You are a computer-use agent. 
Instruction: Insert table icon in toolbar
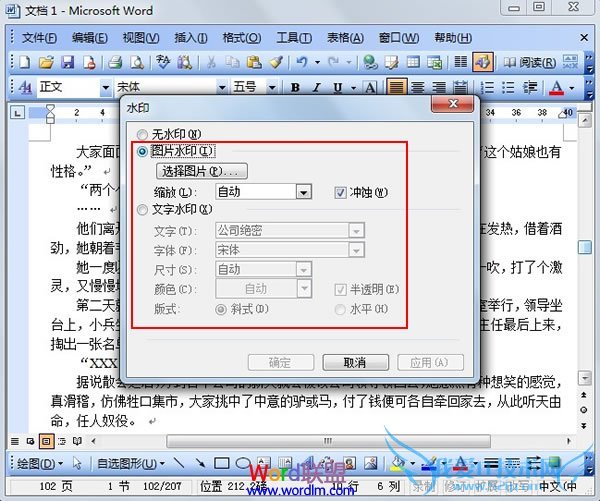coord(413,62)
